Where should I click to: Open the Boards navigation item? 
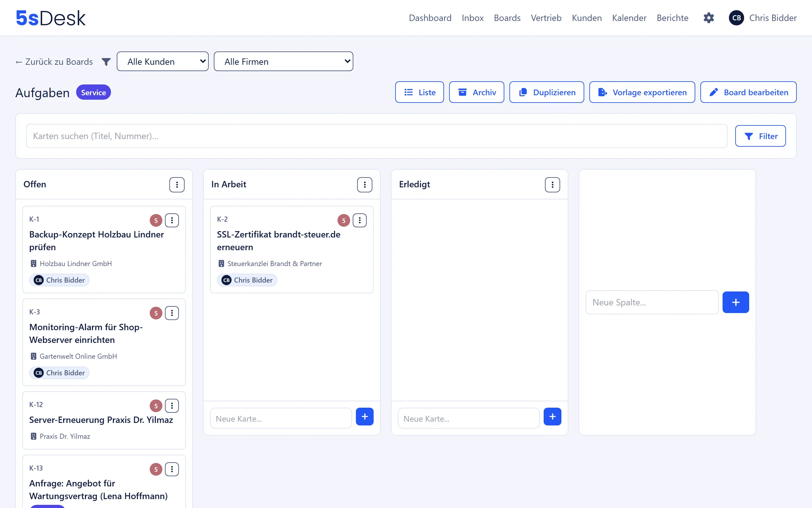click(507, 18)
